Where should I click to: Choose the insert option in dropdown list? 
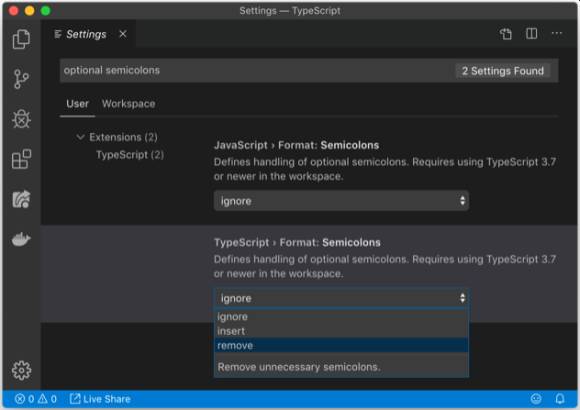(341, 331)
